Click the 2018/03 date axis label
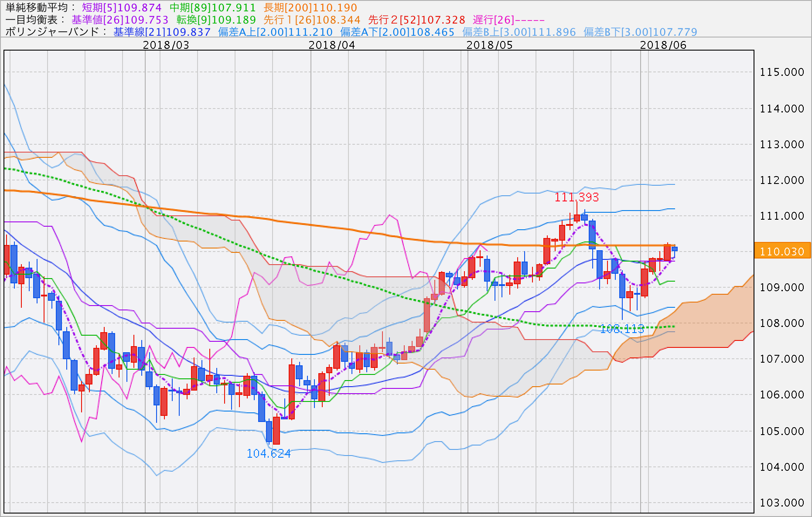Screen dimensions: 812x517 coord(166,45)
